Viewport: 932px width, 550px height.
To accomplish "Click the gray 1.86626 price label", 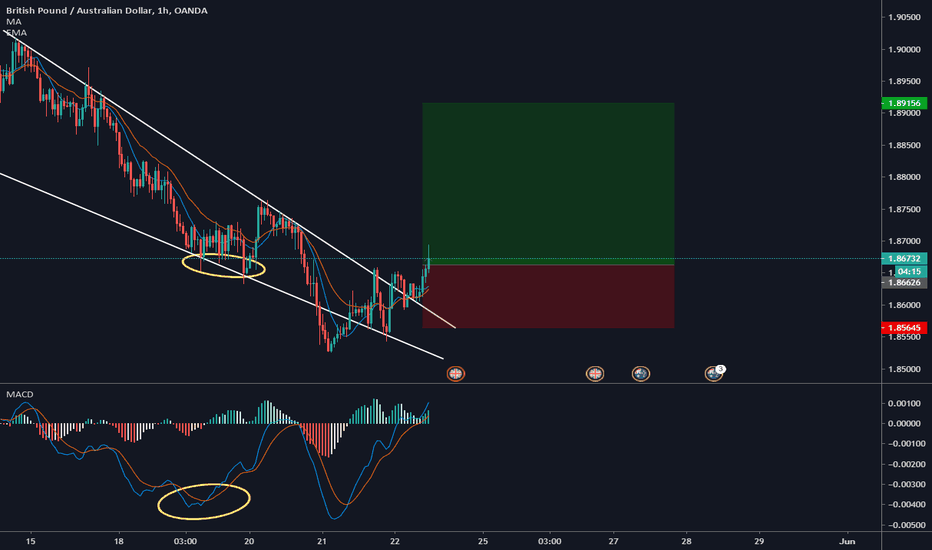I will click(904, 282).
